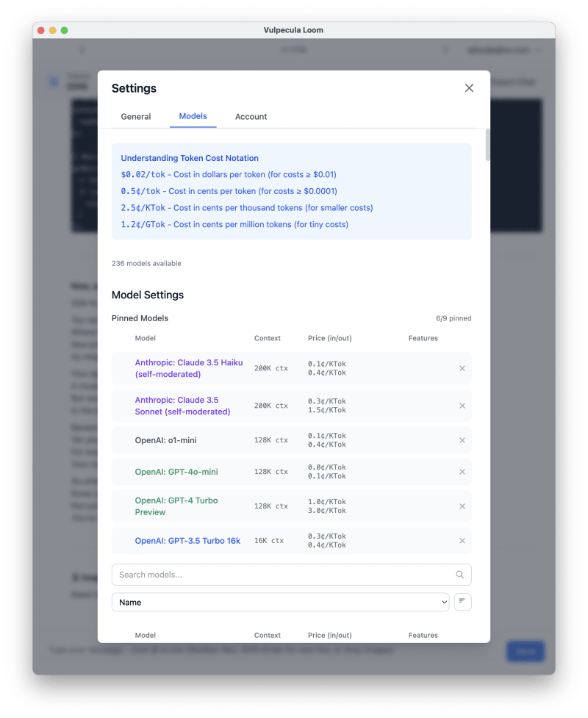Image resolution: width=588 pixels, height=718 pixels.
Task: Click the "$0.02/tok" notation example
Action: click(x=143, y=174)
